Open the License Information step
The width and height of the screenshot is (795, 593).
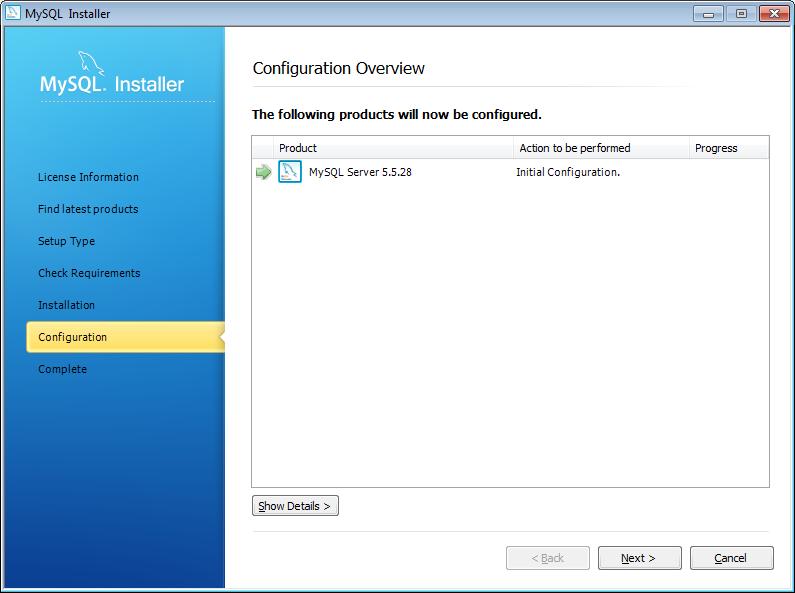(88, 177)
